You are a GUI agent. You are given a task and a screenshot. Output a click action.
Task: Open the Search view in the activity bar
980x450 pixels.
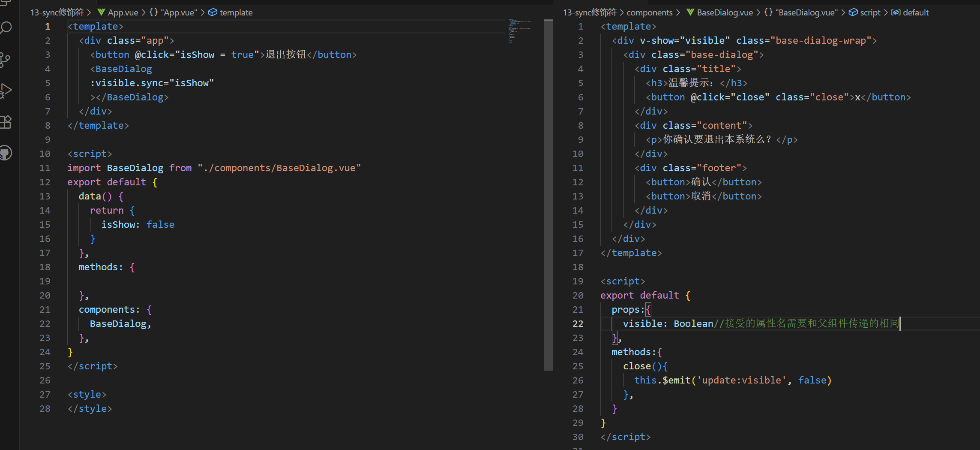pyautogui.click(x=6, y=28)
